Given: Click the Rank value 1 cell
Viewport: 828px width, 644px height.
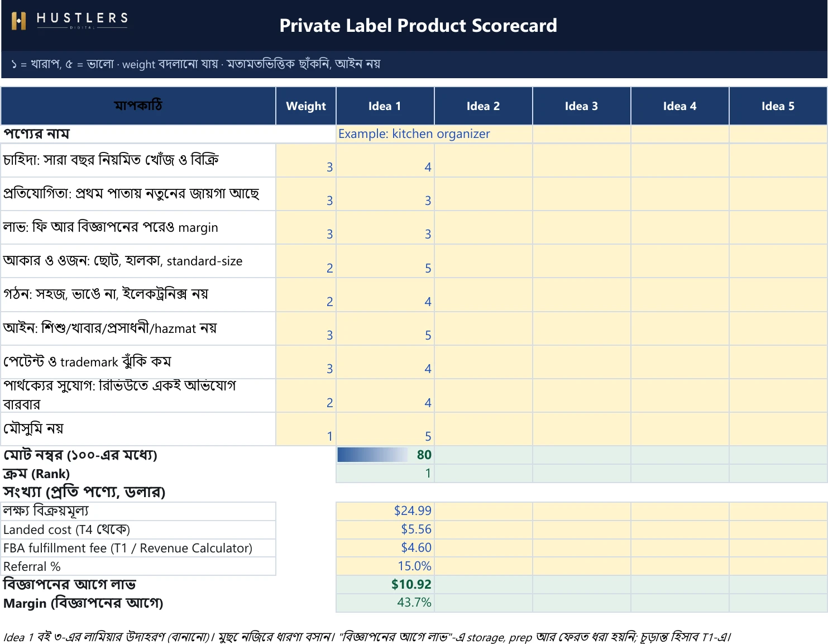Looking at the screenshot, I should (385, 473).
